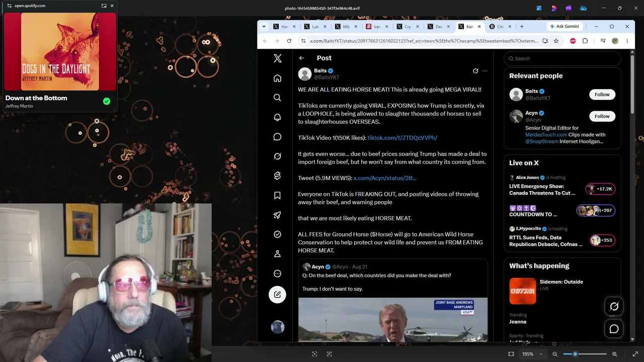Follow Baits in Relevant people

coord(602,95)
